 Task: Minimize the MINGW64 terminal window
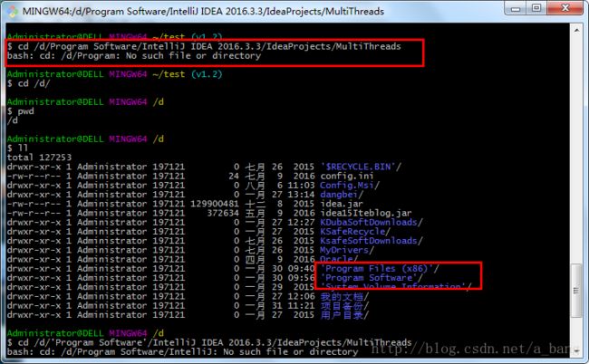516,8
